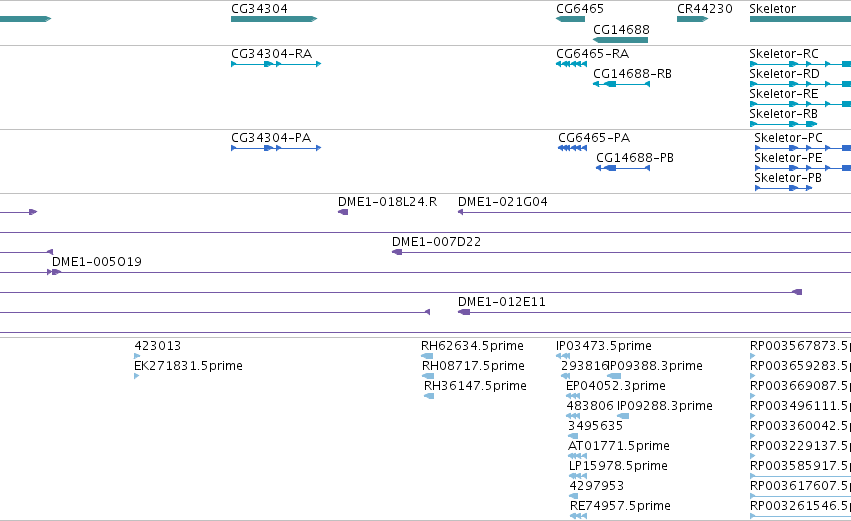Select transcript CG6465-RA
Viewport: 851px width, 521px height.
[592, 54]
